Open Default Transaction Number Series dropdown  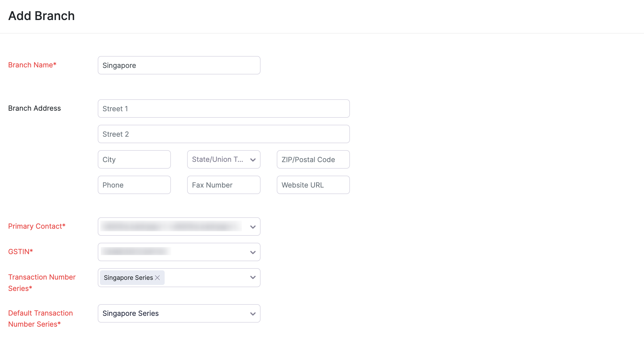pyautogui.click(x=173, y=313)
